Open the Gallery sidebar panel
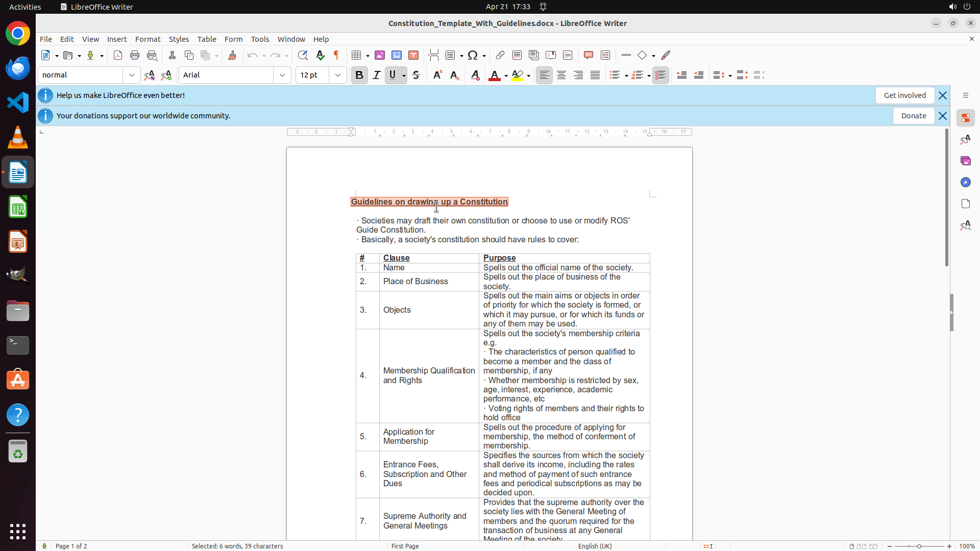Viewport: 980px width, 551px height. click(965, 161)
